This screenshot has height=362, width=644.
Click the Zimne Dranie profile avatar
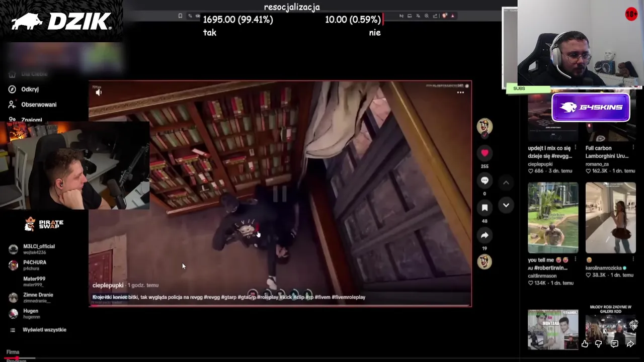click(x=13, y=298)
